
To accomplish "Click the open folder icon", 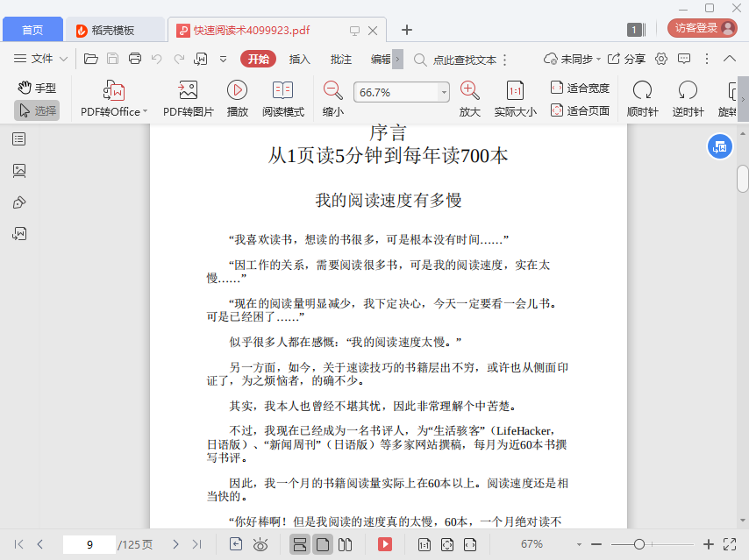I will pyautogui.click(x=90, y=59).
